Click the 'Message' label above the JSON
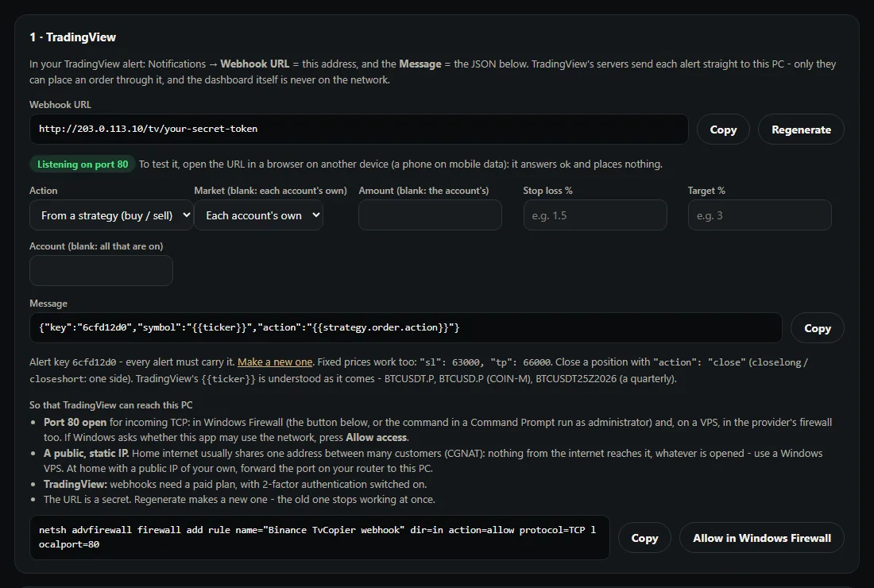Image resolution: width=874 pixels, height=588 pixels. point(48,304)
